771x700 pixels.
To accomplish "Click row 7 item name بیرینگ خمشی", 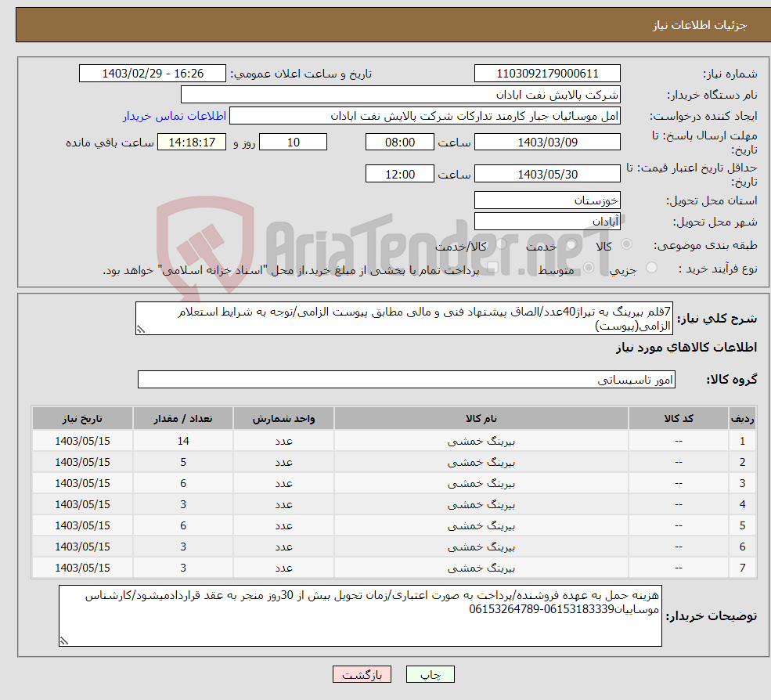I will coord(481,568).
